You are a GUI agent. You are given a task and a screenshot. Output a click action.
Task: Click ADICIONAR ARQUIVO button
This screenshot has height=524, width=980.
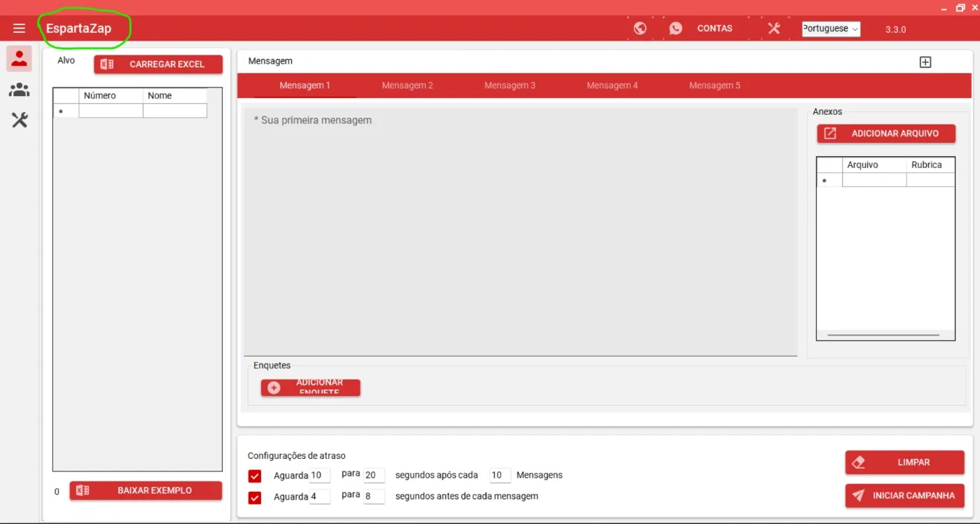click(x=886, y=133)
